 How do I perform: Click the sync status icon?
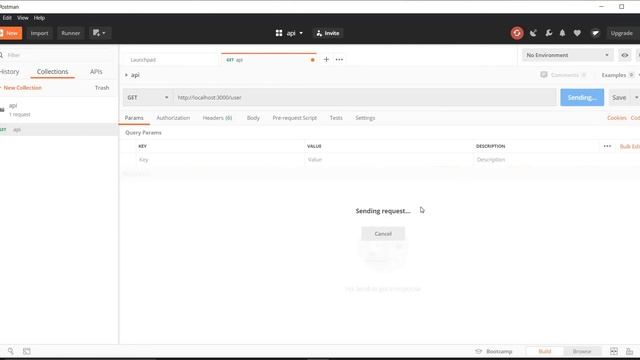(x=517, y=33)
